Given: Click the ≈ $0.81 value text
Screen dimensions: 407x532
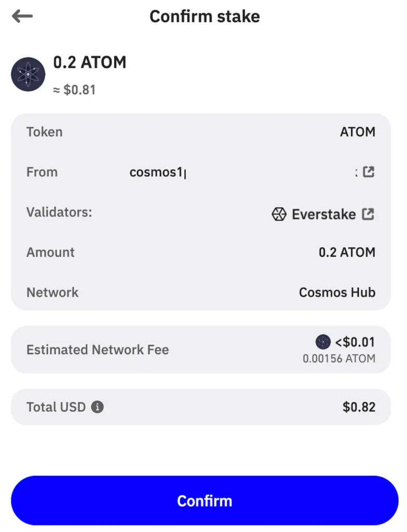Looking at the screenshot, I should [x=74, y=90].
